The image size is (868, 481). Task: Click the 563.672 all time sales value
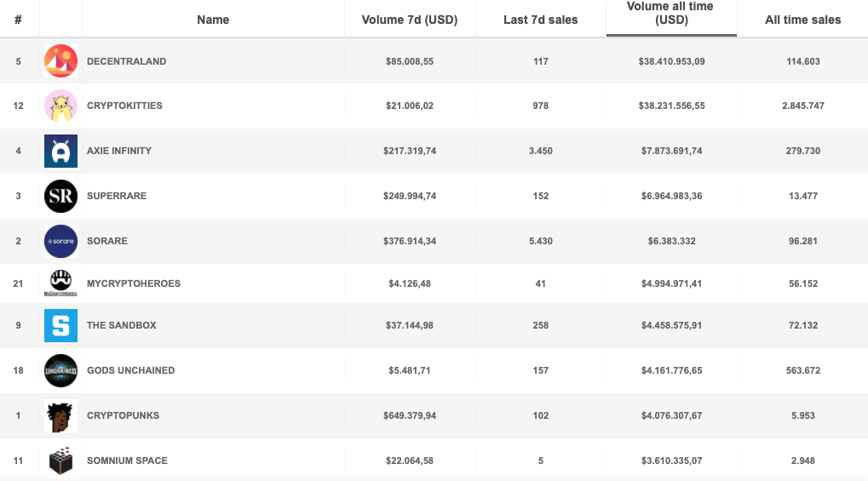(x=803, y=370)
